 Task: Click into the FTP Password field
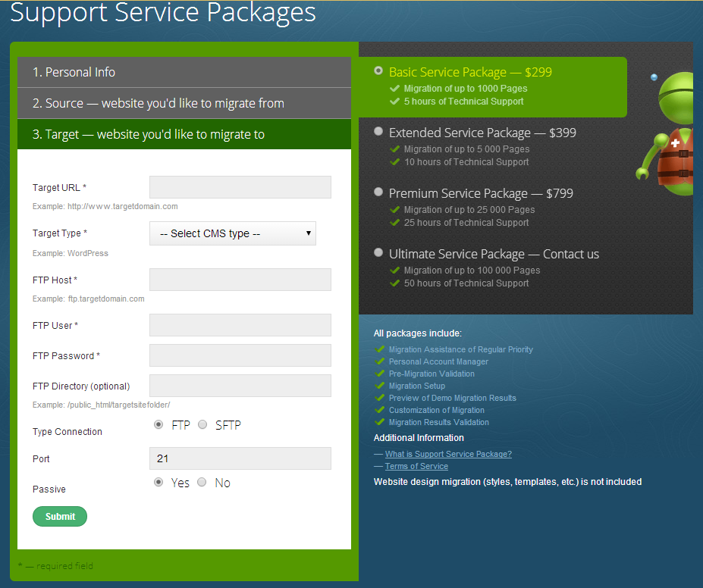tap(240, 355)
